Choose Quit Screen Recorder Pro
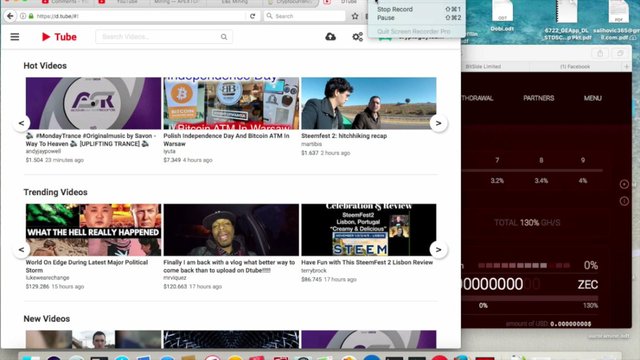This screenshot has height=360, width=640. (416, 31)
